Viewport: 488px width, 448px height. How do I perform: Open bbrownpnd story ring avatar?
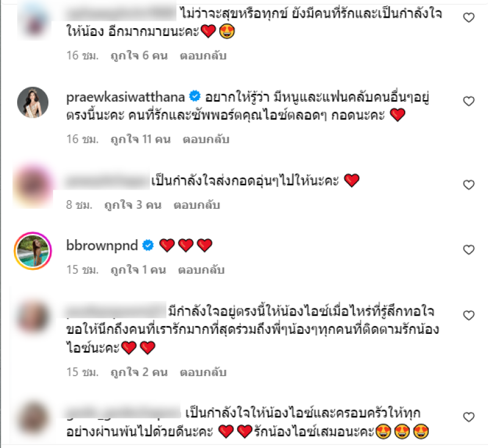[x=33, y=251]
